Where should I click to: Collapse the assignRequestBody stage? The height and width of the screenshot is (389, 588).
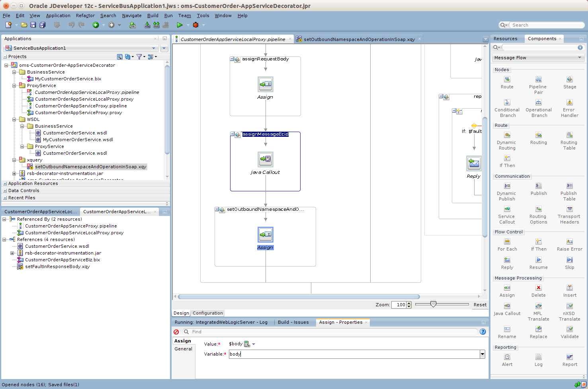232,59
